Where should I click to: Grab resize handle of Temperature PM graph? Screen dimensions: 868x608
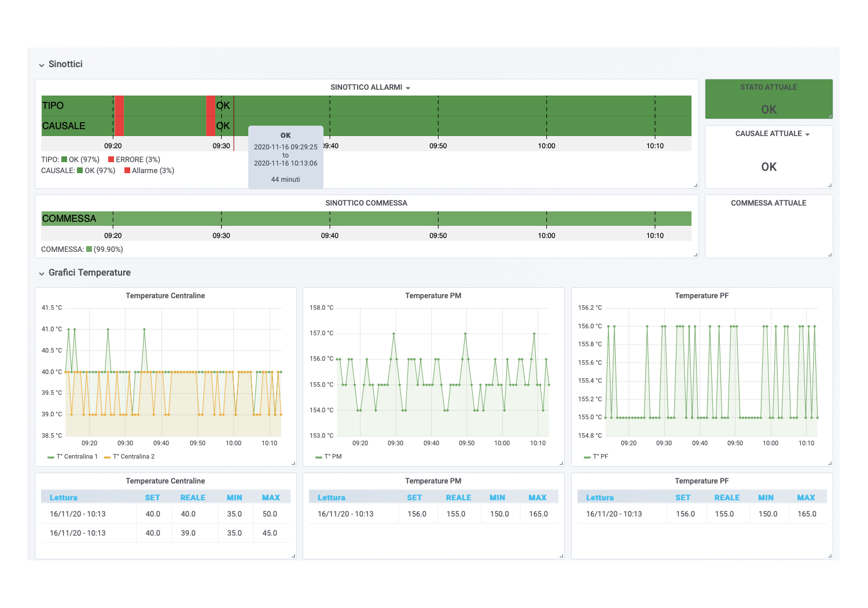(x=561, y=463)
